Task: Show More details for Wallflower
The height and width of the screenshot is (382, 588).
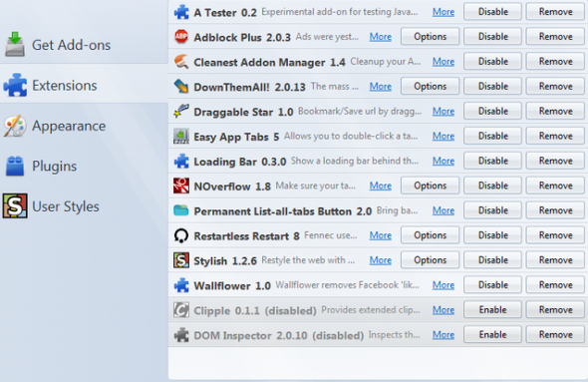Action: tap(443, 285)
